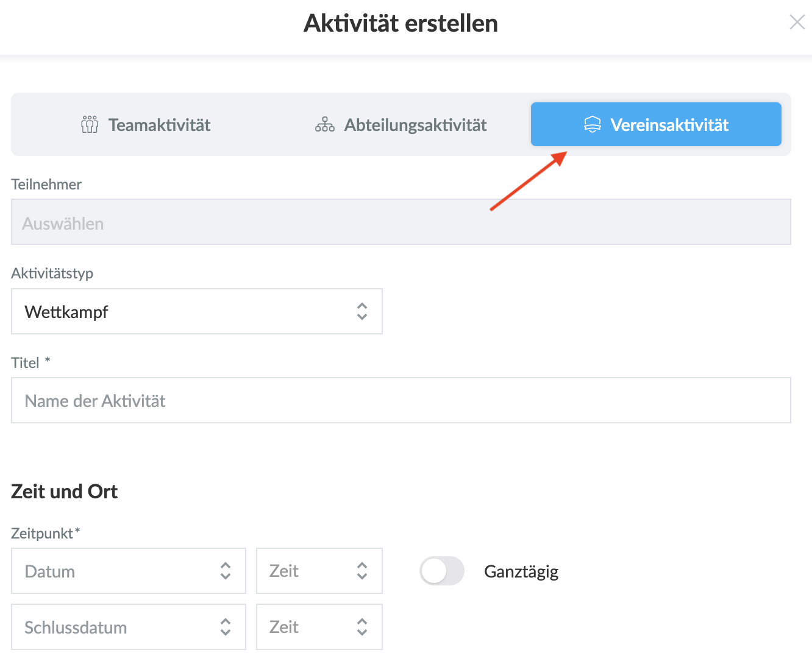This screenshot has height=664, width=812.
Task: Click the Teamaktivität people icon
Action: [90, 125]
